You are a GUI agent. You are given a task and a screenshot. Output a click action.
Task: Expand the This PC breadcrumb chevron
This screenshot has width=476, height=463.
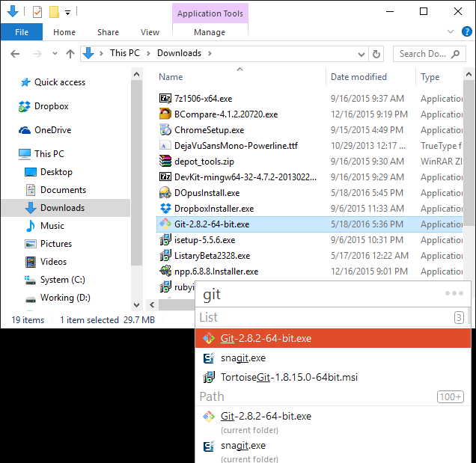coord(148,53)
